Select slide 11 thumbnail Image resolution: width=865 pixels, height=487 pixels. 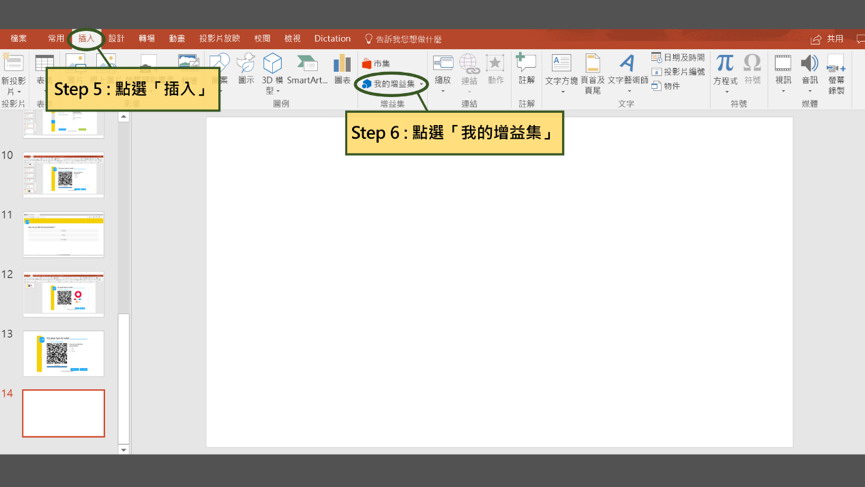coord(63,234)
